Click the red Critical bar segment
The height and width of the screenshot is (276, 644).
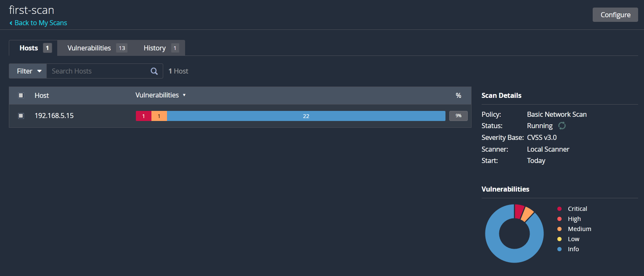(x=143, y=116)
